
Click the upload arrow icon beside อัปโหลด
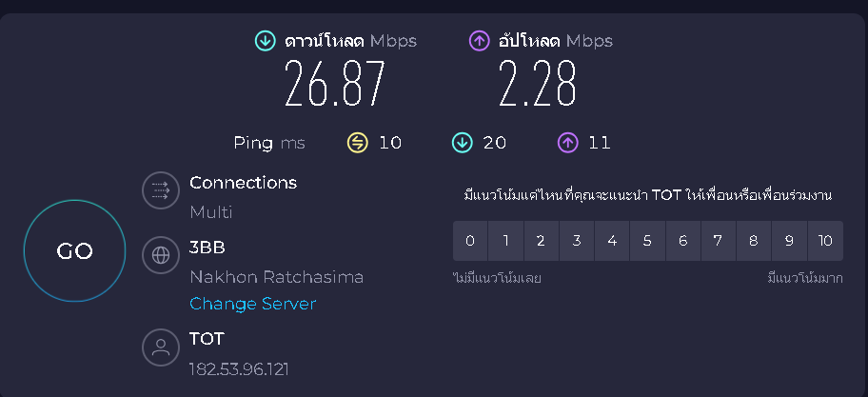tap(480, 41)
